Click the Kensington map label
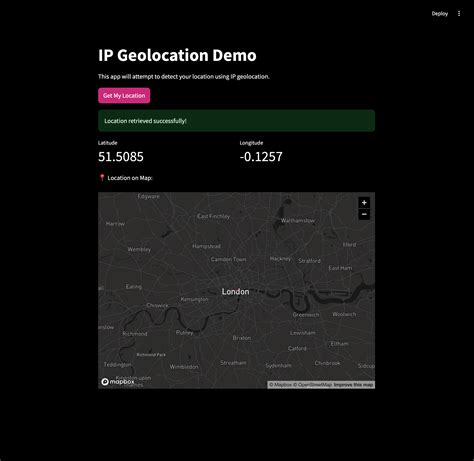The height and width of the screenshot is (461, 474). [194, 299]
